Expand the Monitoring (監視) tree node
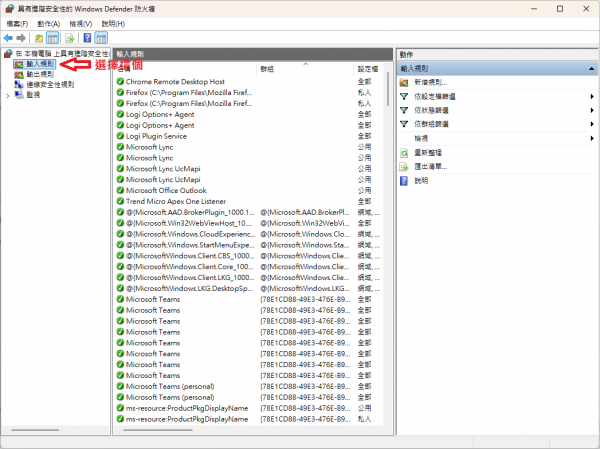This screenshot has width=600, height=449. point(8,96)
